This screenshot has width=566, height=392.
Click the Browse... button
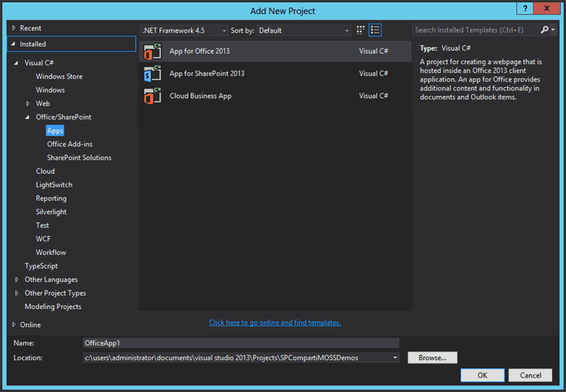click(x=432, y=358)
